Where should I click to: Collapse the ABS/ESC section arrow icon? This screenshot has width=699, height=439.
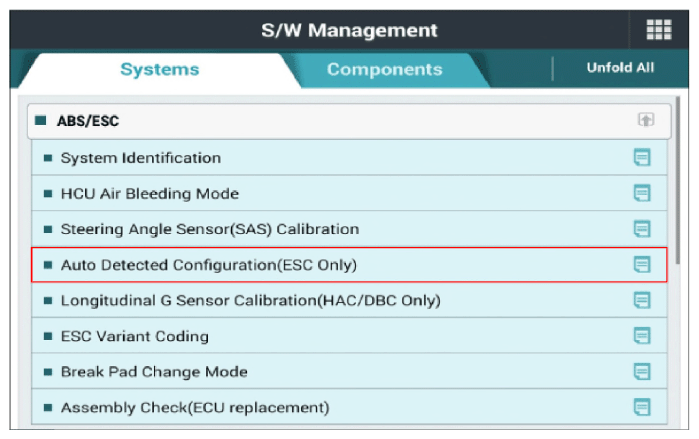[x=646, y=120]
